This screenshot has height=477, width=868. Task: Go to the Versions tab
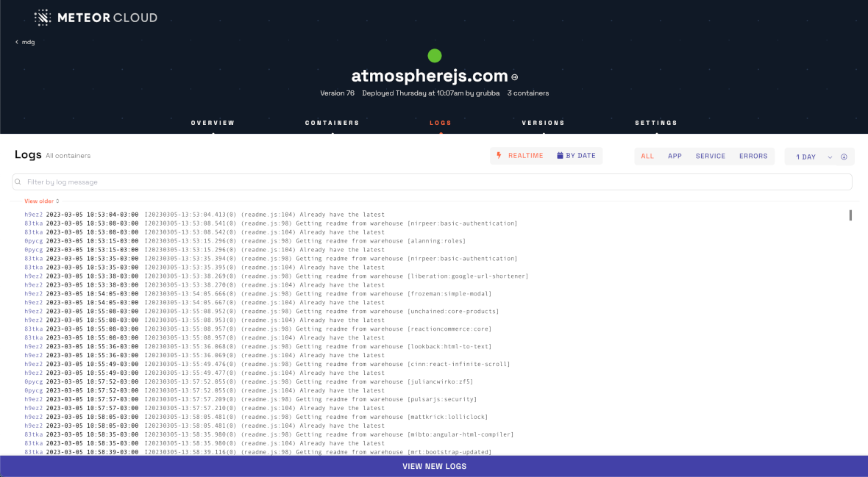click(543, 123)
